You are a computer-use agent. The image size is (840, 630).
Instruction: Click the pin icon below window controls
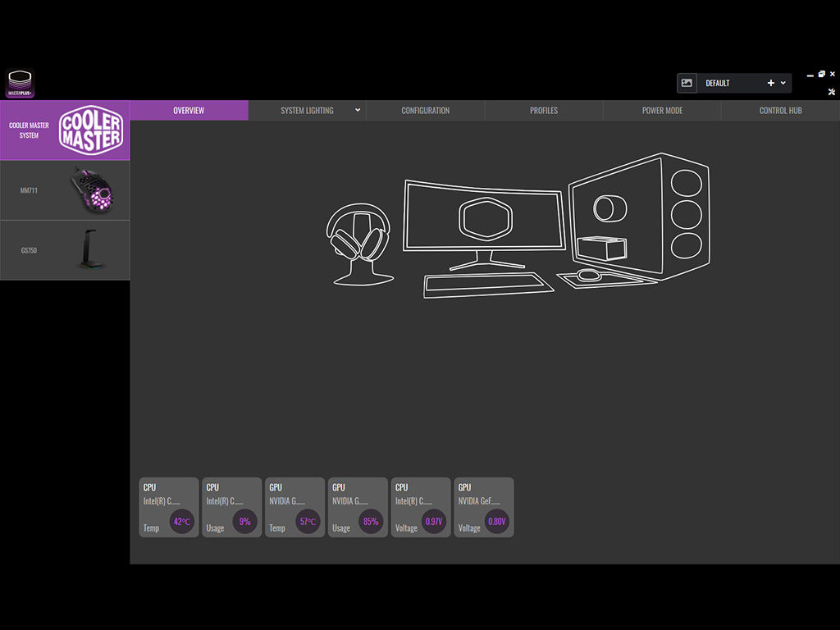(831, 92)
